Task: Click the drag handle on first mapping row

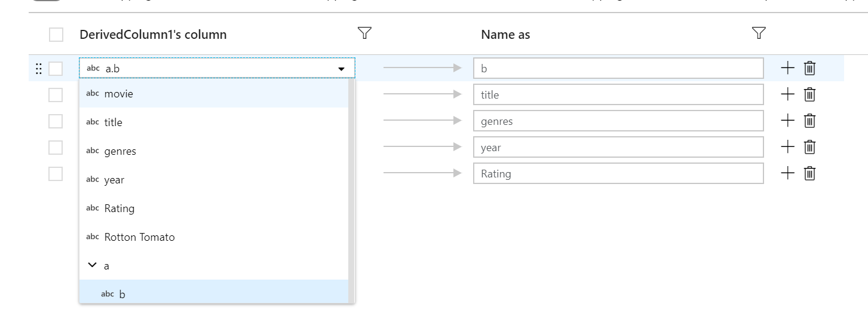Action: point(39,69)
